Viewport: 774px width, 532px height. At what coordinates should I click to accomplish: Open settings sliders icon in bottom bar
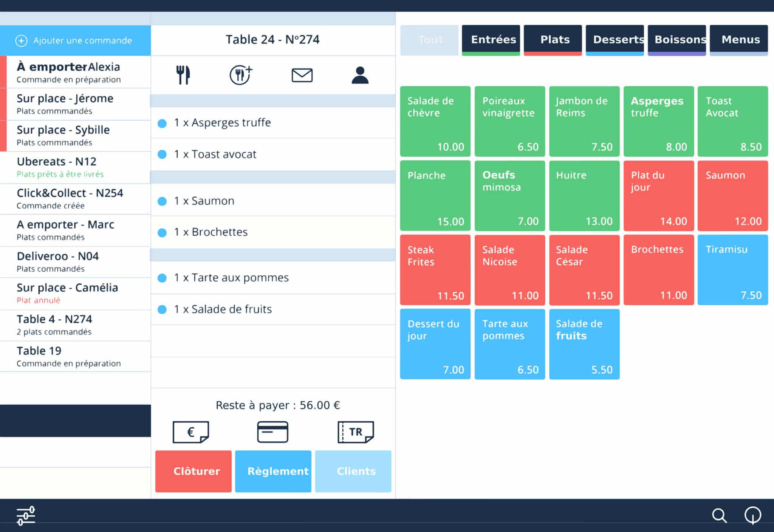[26, 515]
